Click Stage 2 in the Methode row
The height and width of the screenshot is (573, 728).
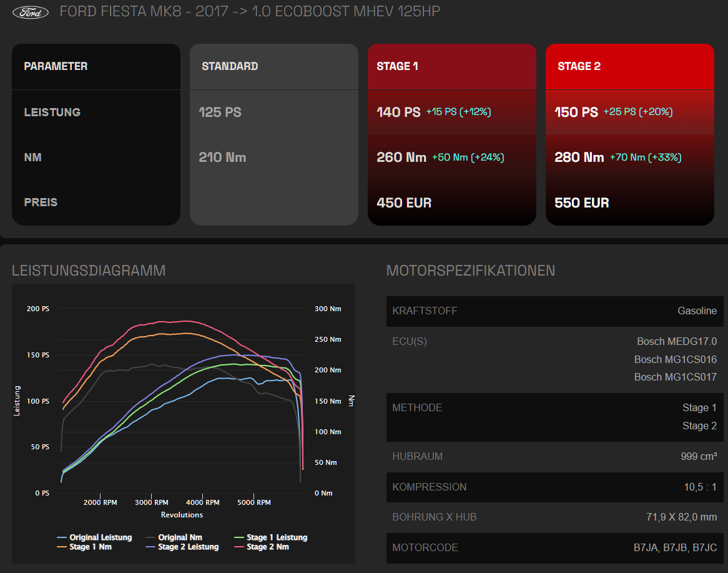[700, 426]
